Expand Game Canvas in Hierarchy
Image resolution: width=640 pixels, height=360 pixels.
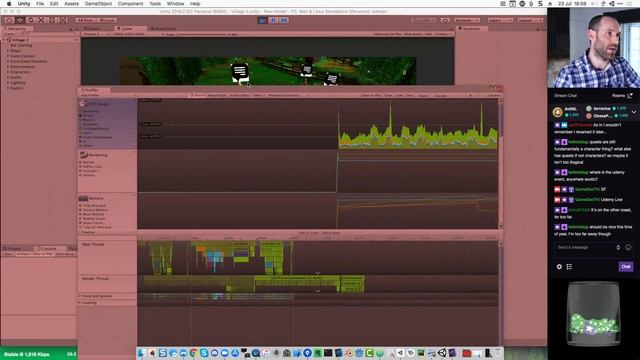(8, 56)
